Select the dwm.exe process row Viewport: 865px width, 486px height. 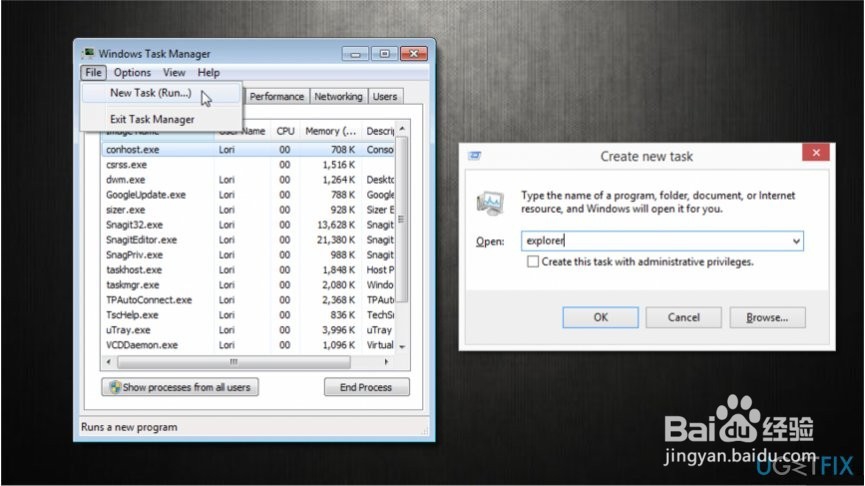(248, 180)
